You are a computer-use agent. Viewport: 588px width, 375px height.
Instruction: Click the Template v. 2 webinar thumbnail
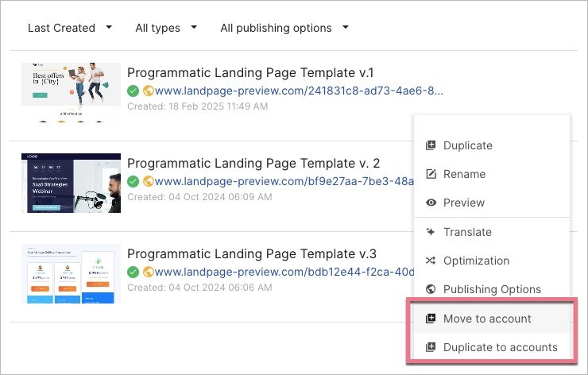click(x=71, y=183)
